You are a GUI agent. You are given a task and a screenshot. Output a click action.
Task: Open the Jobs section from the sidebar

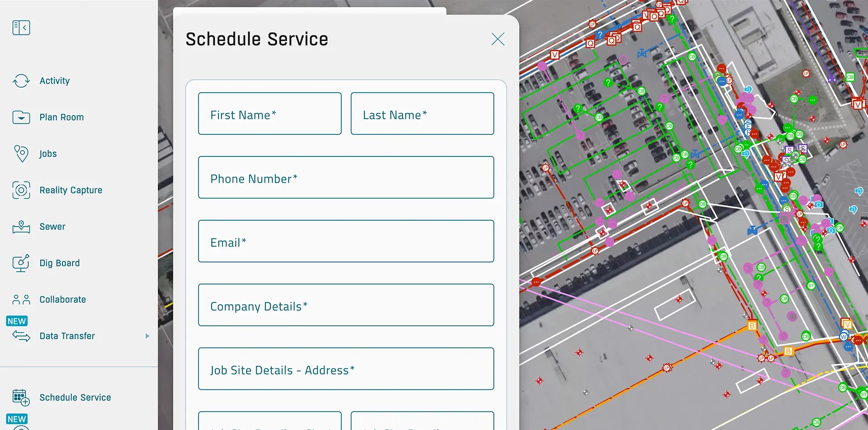coord(47,154)
